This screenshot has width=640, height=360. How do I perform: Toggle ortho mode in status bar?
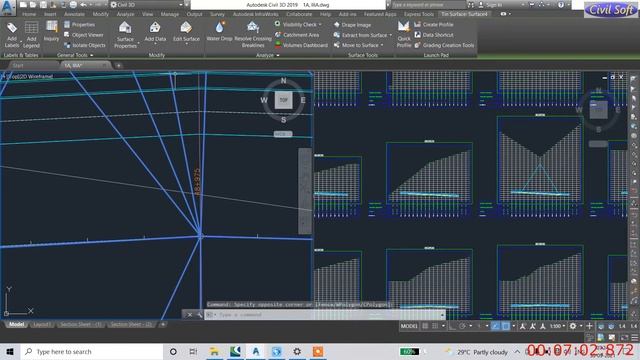[452, 326]
